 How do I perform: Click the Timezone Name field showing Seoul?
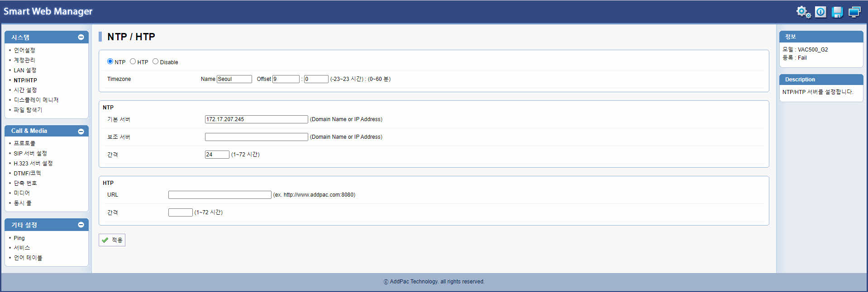234,79
